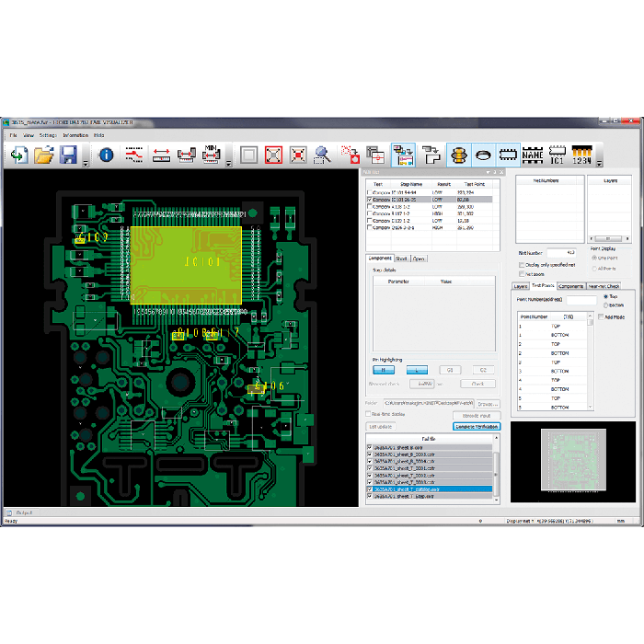Click right arrow of Layers list scrollbar
This screenshot has height=644, width=644.
(x=627, y=238)
